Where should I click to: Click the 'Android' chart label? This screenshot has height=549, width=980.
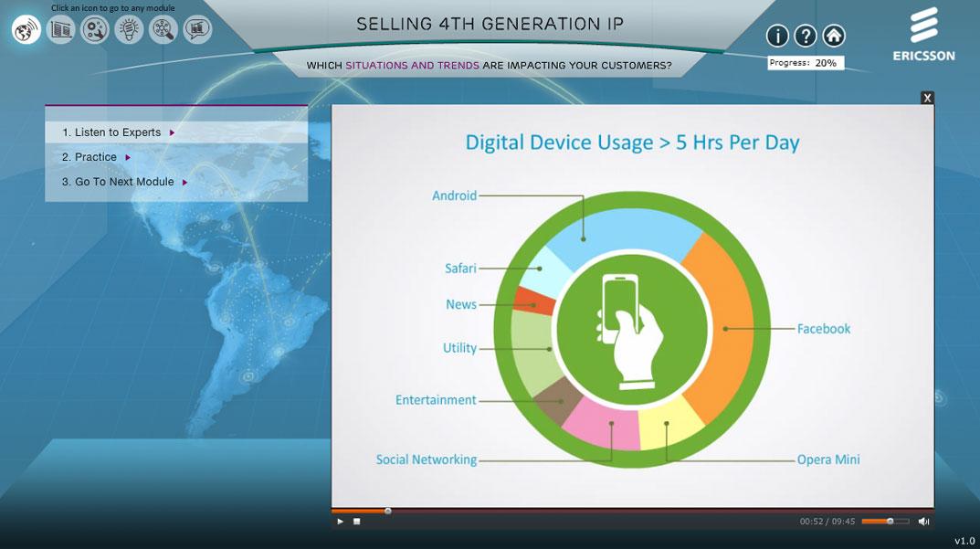tap(454, 195)
